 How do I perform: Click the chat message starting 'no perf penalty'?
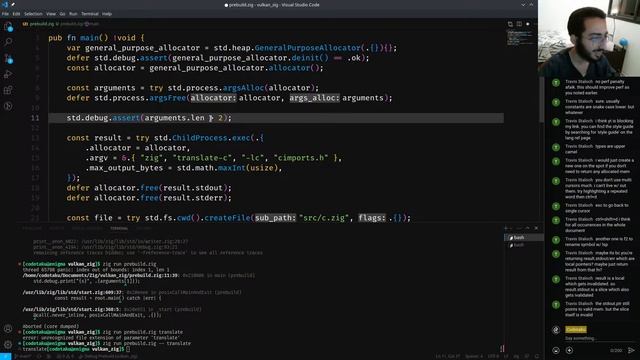click(x=598, y=87)
